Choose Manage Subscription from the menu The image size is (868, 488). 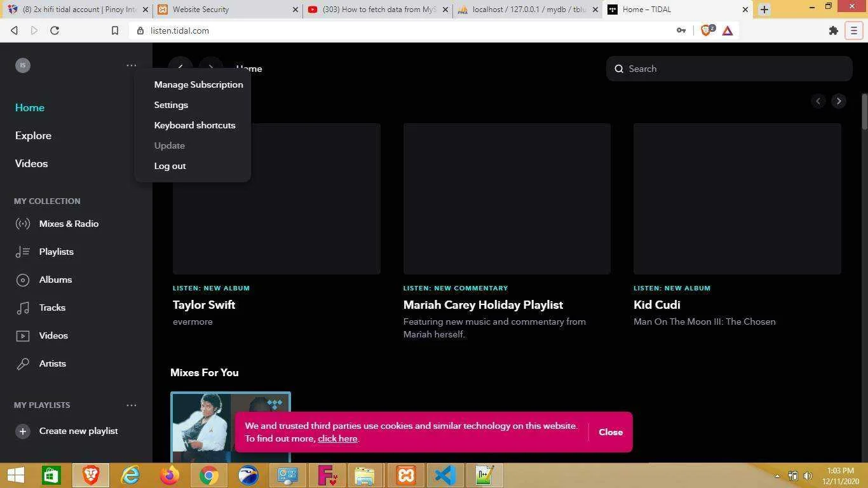pos(198,85)
